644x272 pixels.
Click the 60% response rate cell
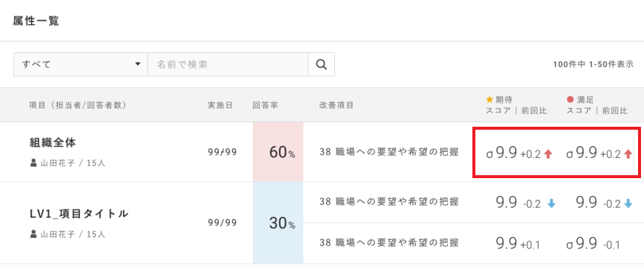[278, 152]
